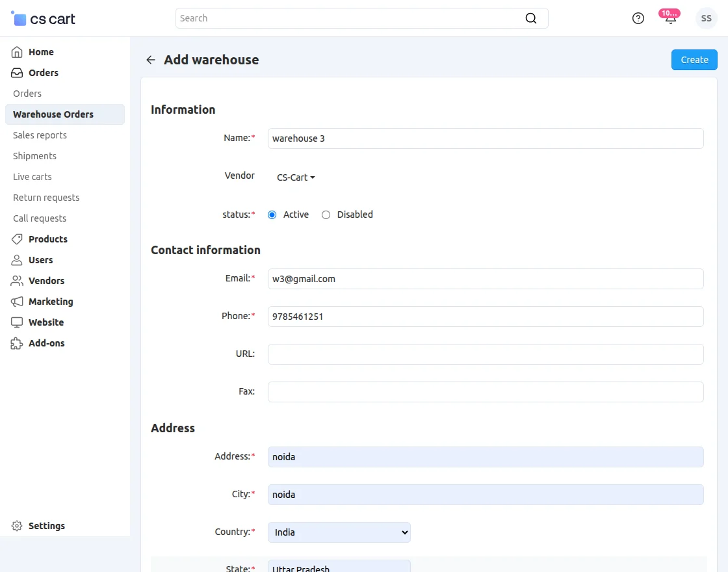Click the Create button
Viewport: 728px width, 572px height.
(x=694, y=60)
